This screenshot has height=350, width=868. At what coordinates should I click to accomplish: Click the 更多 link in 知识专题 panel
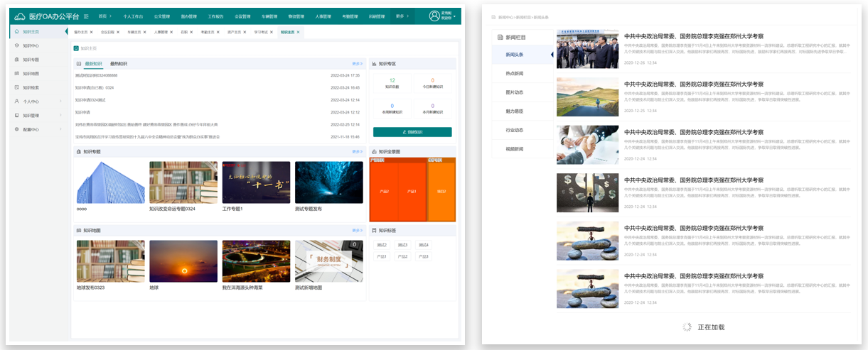[x=357, y=152]
